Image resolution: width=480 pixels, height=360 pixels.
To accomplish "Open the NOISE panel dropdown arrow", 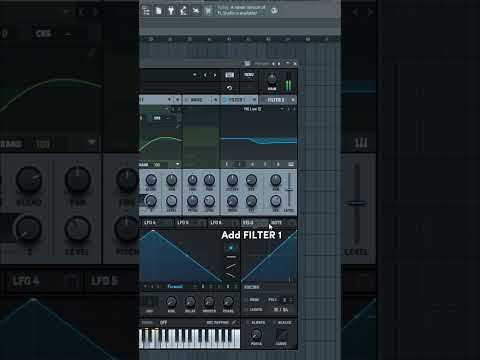I will pos(215,100).
